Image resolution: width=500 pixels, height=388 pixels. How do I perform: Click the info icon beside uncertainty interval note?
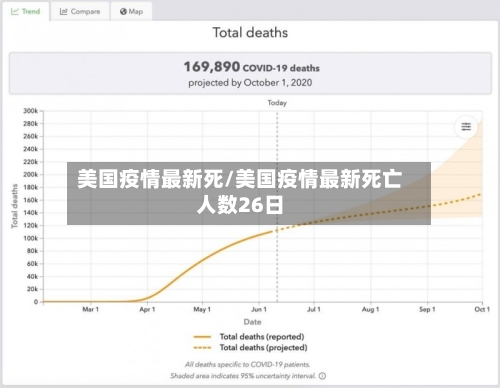point(322,376)
